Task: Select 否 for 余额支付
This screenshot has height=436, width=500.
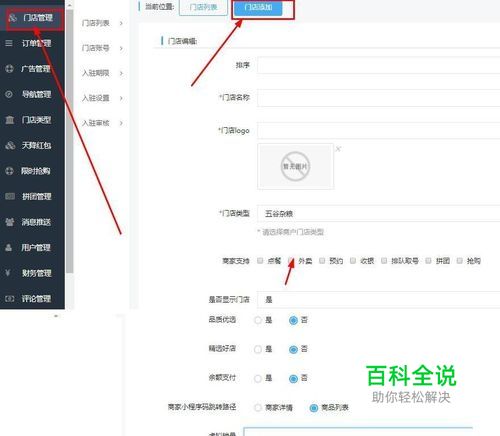Action: point(293,378)
